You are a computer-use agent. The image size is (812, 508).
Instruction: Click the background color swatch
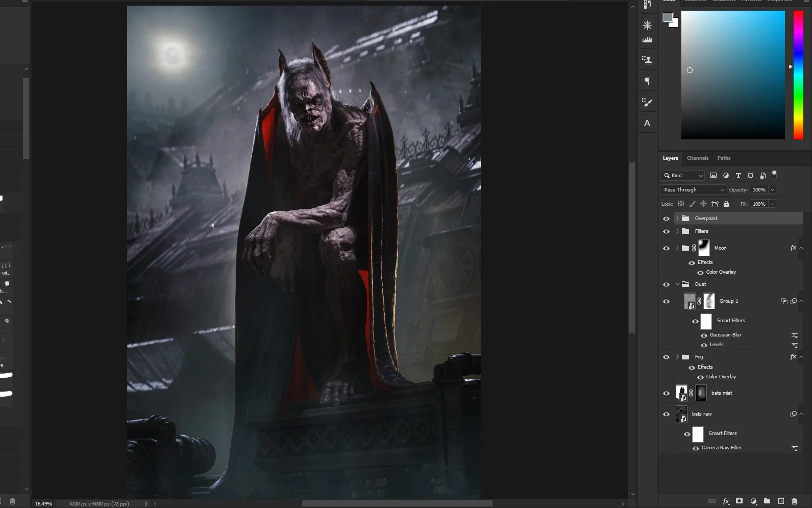(x=675, y=23)
